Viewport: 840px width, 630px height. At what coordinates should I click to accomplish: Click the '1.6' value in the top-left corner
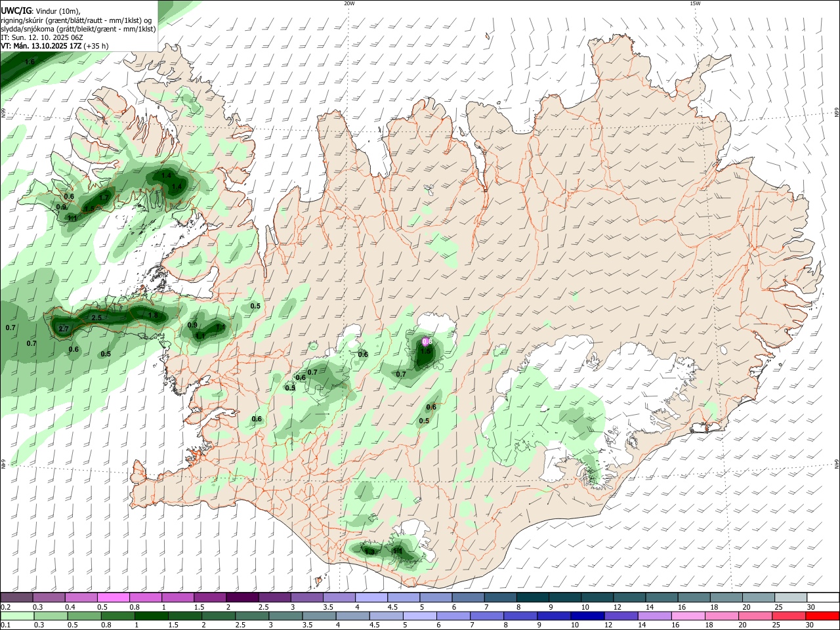(x=30, y=62)
